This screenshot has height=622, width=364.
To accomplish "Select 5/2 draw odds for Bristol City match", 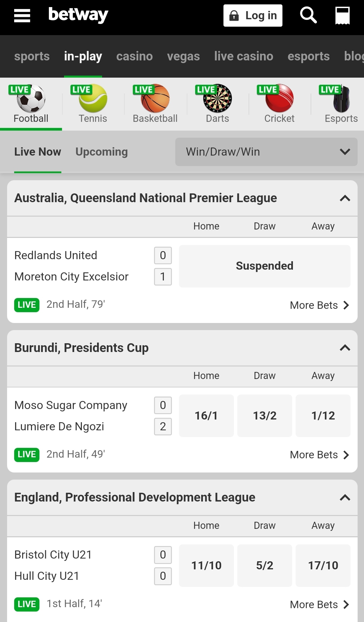I will coord(265,566).
